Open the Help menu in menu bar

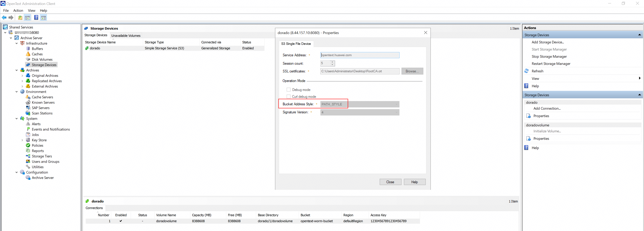(43, 11)
